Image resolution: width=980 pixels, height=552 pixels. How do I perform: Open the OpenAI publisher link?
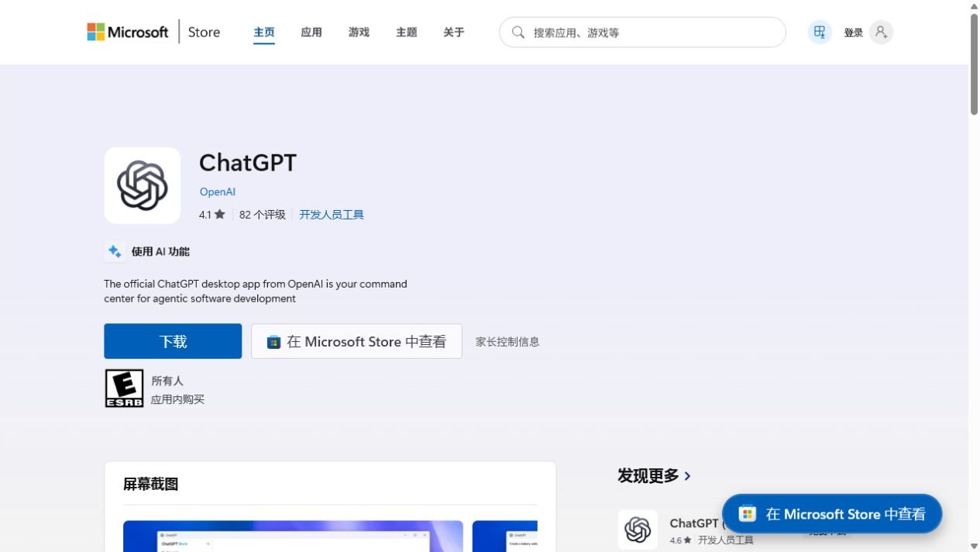(218, 191)
